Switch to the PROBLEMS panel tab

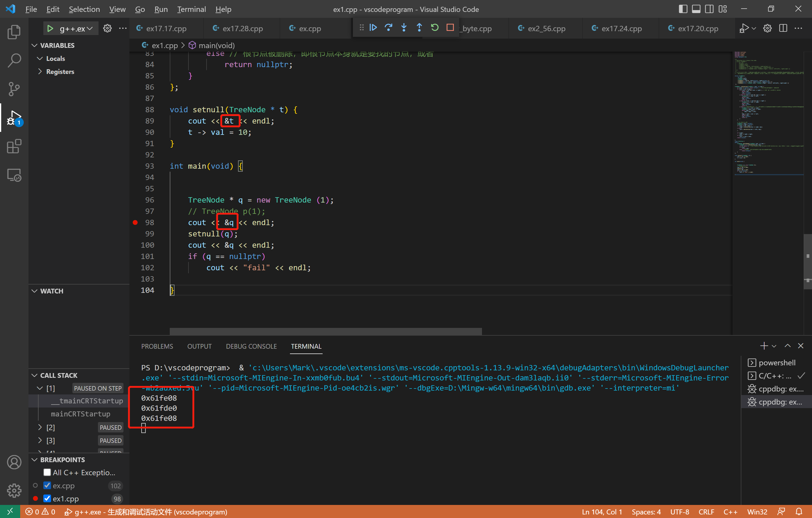coord(157,346)
